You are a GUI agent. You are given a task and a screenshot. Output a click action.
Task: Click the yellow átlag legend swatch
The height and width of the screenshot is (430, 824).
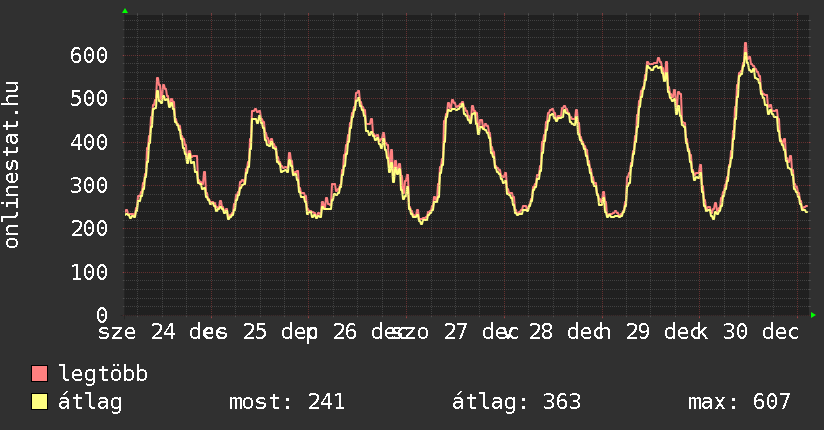(40, 402)
